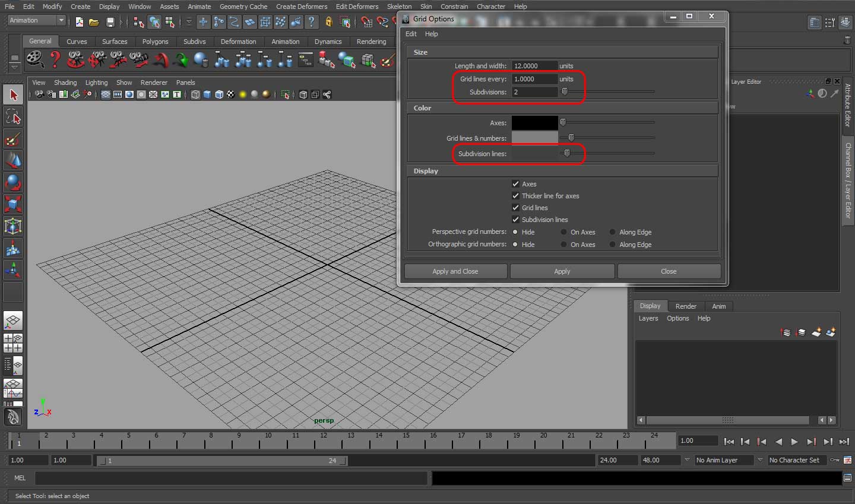Collapse the Display section in Grid Options
Image resolution: width=855 pixels, height=504 pixels.
tap(426, 171)
